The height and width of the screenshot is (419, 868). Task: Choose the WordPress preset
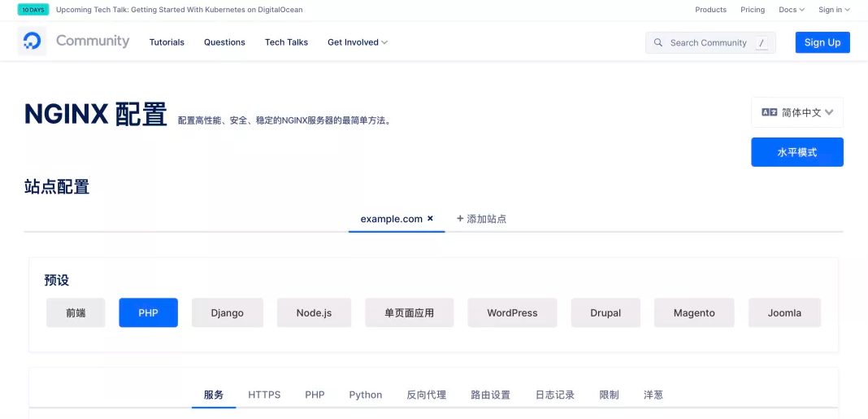tap(512, 312)
